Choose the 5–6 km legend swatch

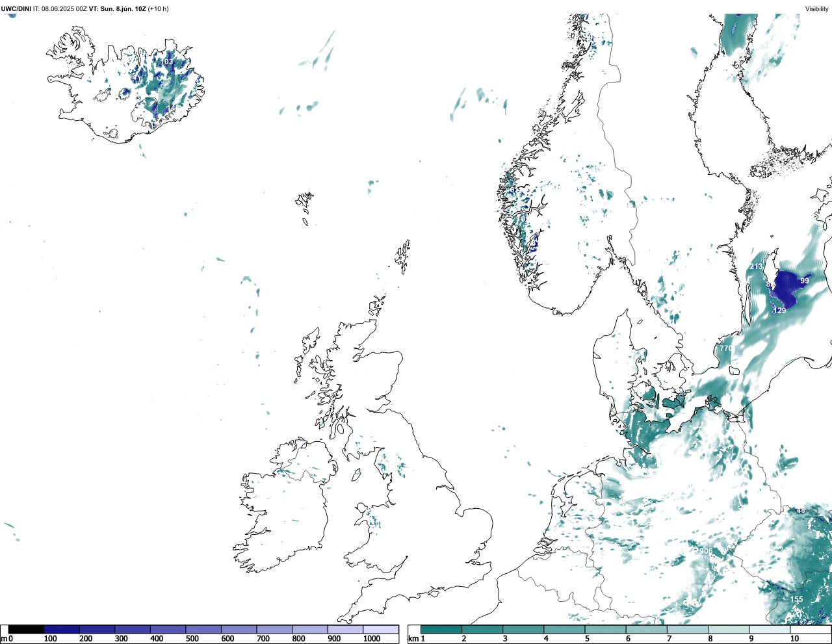click(x=606, y=629)
